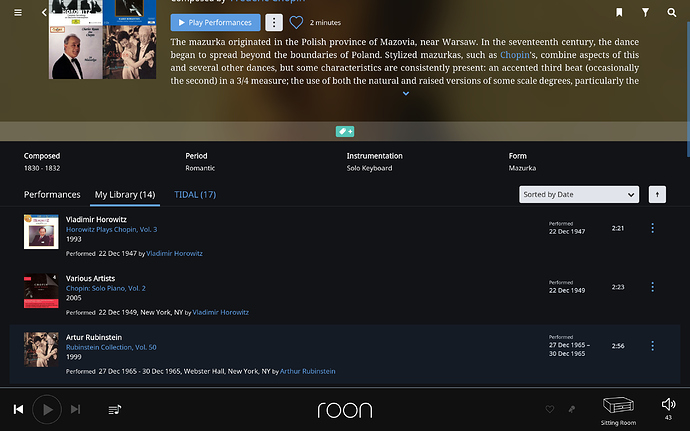
Task: Favorite the current track in the footer
Action: click(x=550, y=409)
